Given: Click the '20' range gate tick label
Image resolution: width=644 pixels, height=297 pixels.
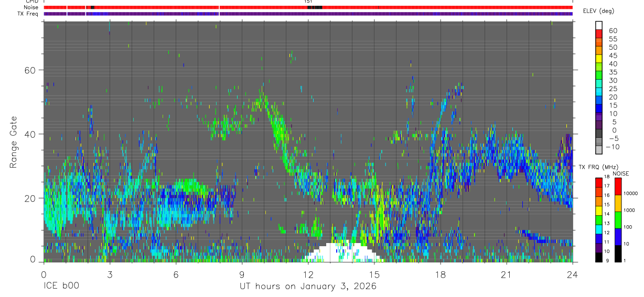Looking at the screenshot, I should (30, 198).
